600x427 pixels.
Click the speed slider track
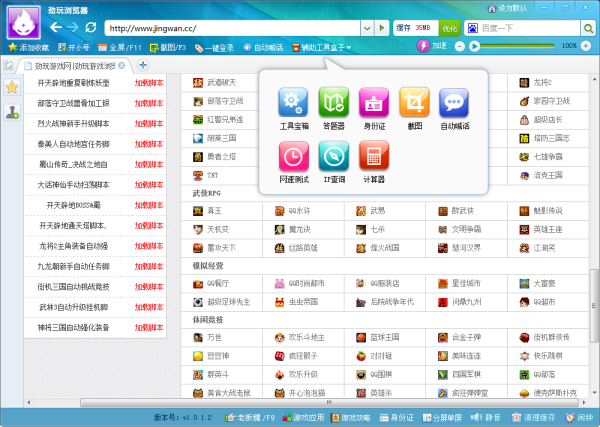(510, 46)
